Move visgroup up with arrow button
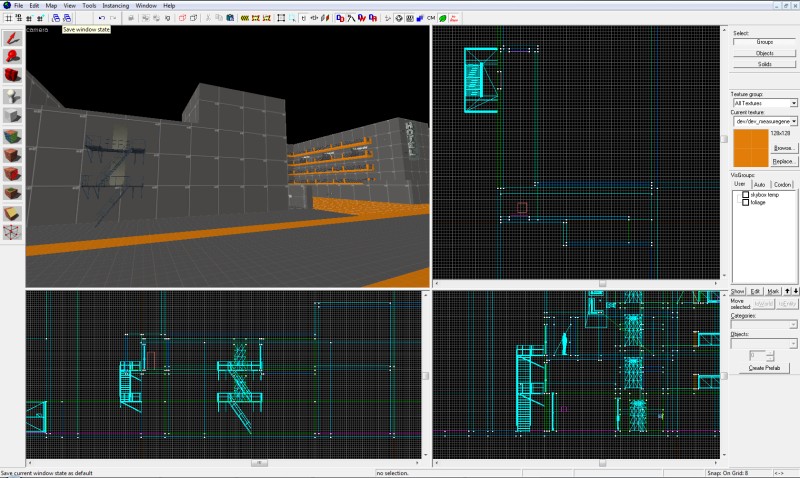 coord(787,291)
